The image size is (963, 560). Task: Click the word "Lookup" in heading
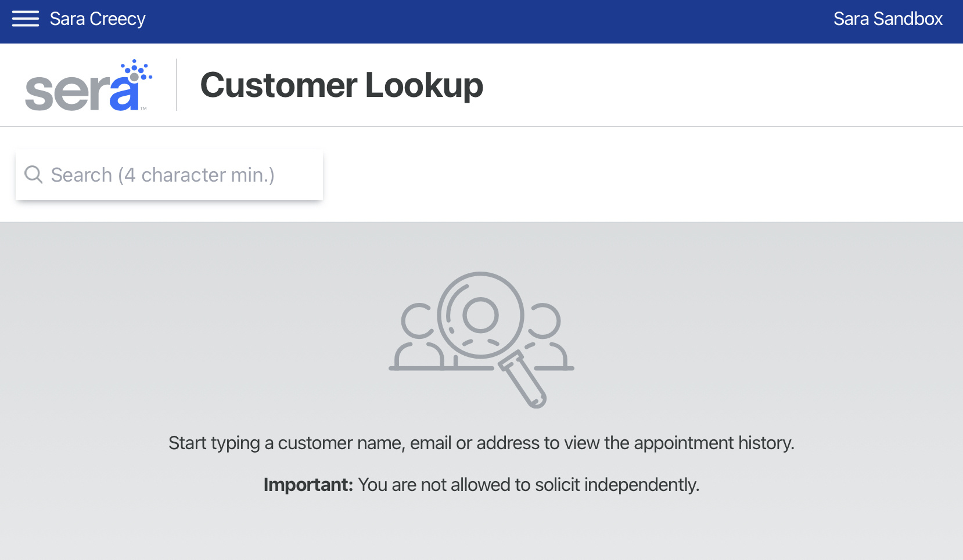click(424, 85)
